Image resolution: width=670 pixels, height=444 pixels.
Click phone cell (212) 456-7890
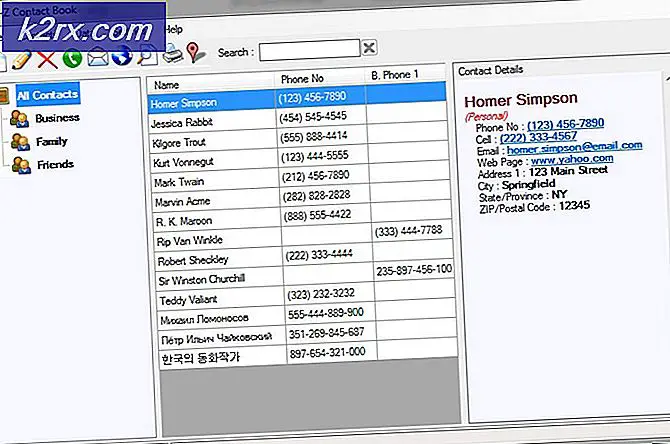(316, 176)
